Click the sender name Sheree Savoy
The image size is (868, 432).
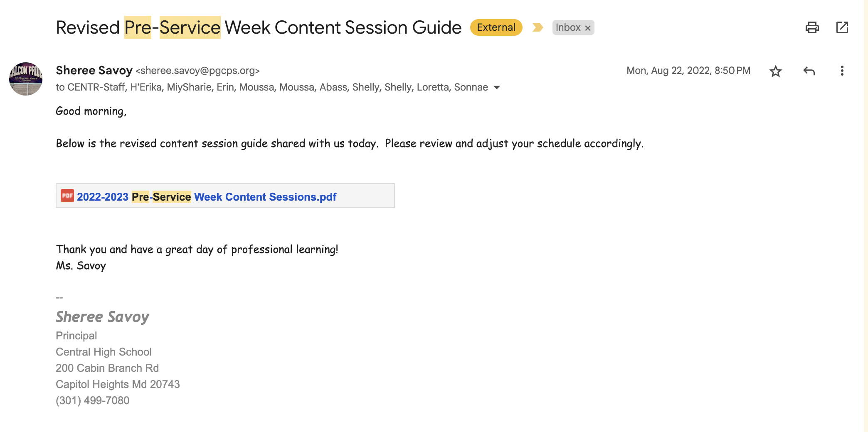(94, 71)
